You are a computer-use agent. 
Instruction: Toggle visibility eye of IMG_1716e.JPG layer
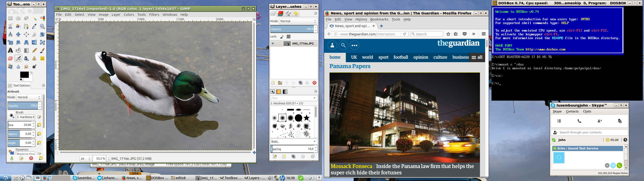click(273, 44)
